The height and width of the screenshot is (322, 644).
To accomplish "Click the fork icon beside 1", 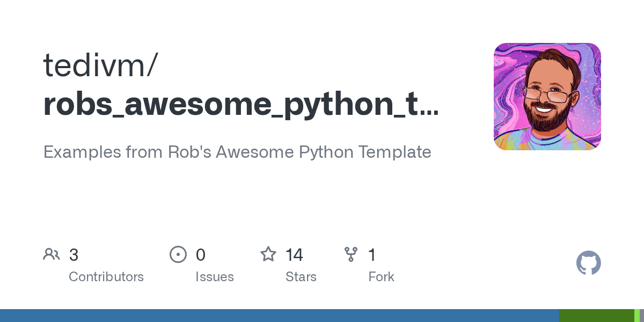I will (351, 254).
